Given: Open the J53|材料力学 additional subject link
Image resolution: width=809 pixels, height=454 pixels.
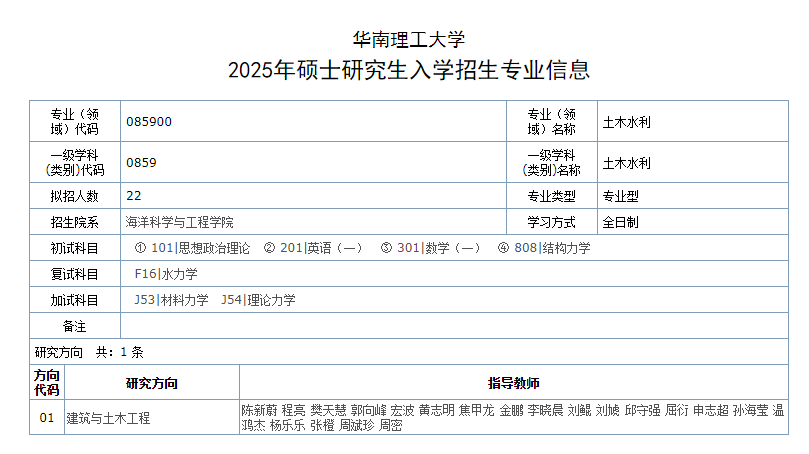Looking at the screenshot, I should tap(171, 300).
